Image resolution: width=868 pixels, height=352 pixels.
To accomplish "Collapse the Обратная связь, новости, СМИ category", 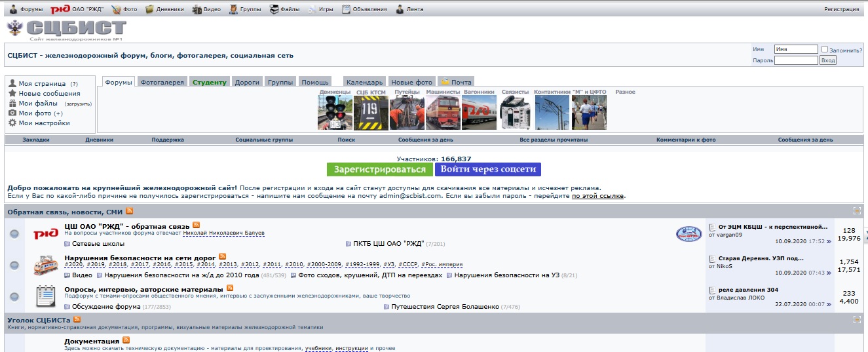I will [857, 211].
